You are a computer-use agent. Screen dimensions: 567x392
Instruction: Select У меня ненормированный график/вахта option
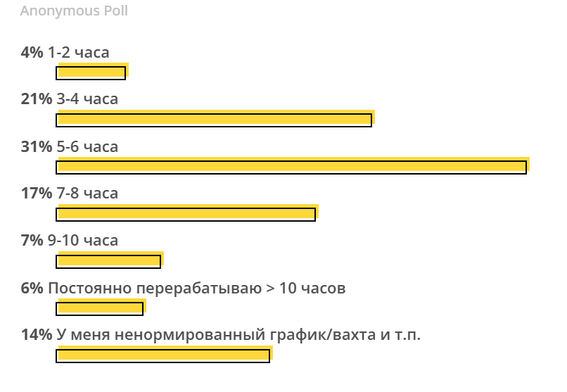coord(238,335)
